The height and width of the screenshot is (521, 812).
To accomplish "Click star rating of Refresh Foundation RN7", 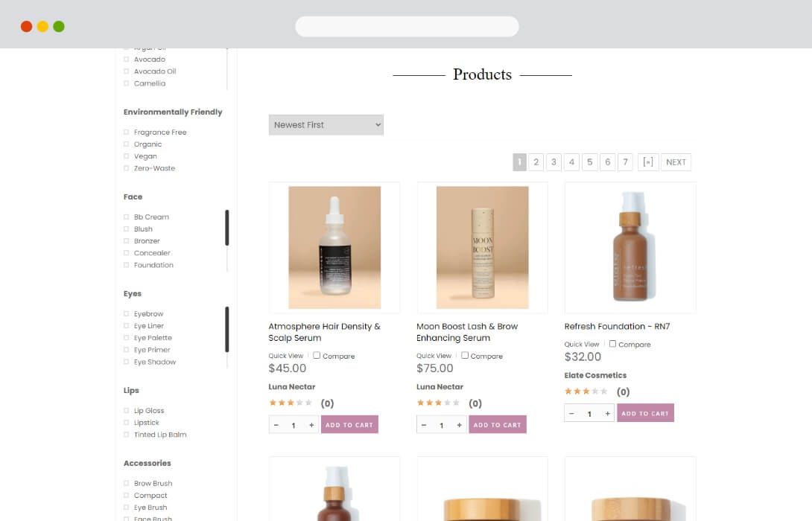I will pos(586,391).
